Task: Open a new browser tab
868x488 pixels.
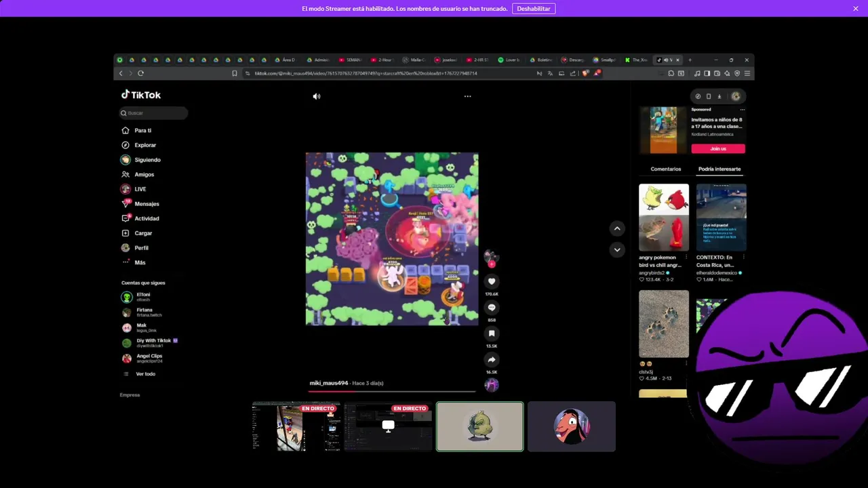Action: (x=690, y=60)
